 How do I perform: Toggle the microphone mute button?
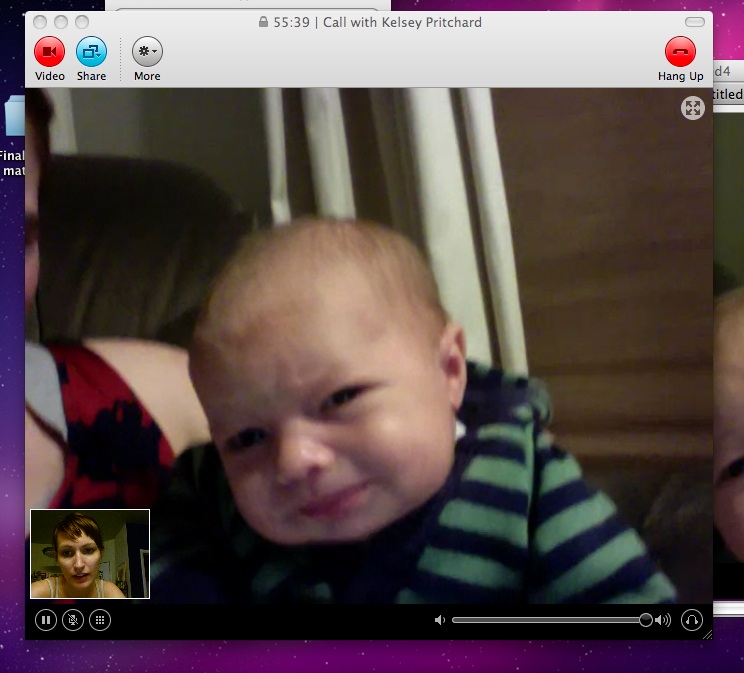[73, 620]
